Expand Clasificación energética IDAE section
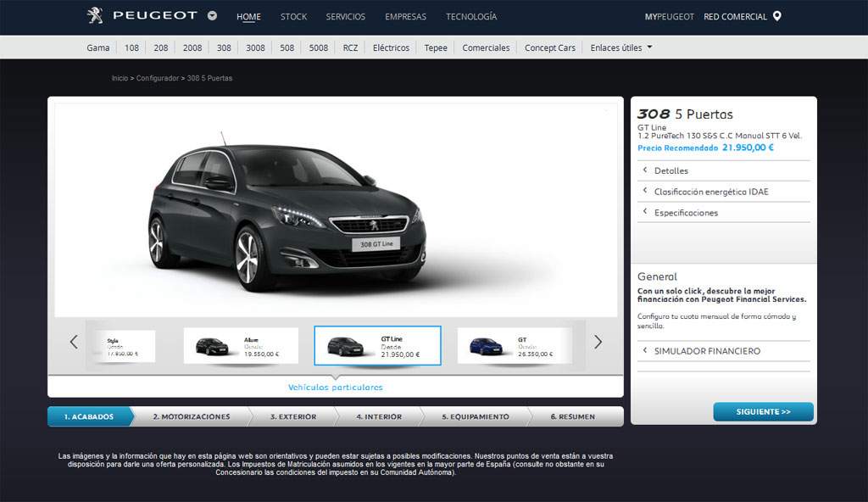The image size is (868, 502). tap(724, 192)
